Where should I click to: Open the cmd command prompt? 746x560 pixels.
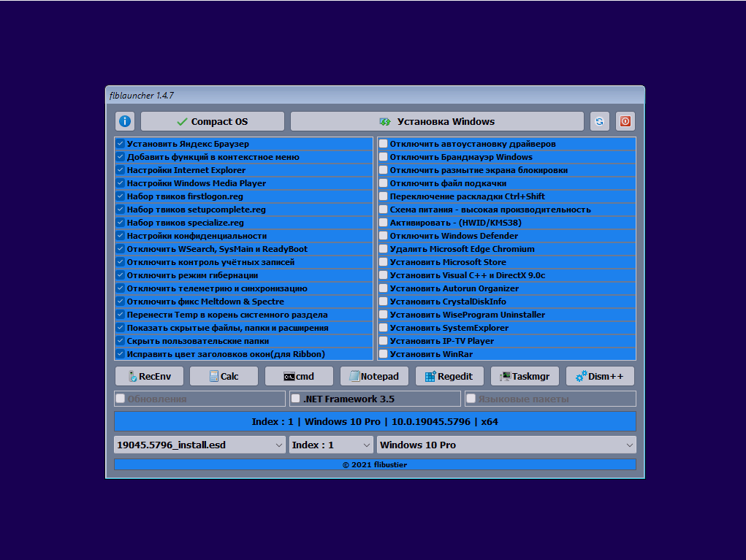[300, 376]
